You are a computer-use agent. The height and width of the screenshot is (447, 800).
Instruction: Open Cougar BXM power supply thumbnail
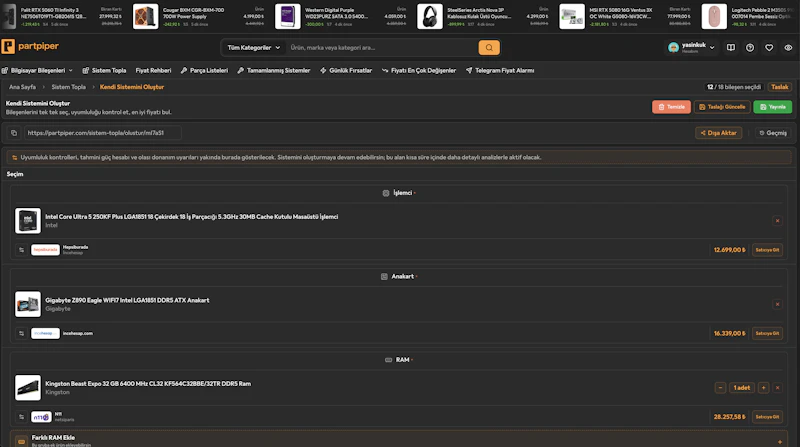[145, 16]
